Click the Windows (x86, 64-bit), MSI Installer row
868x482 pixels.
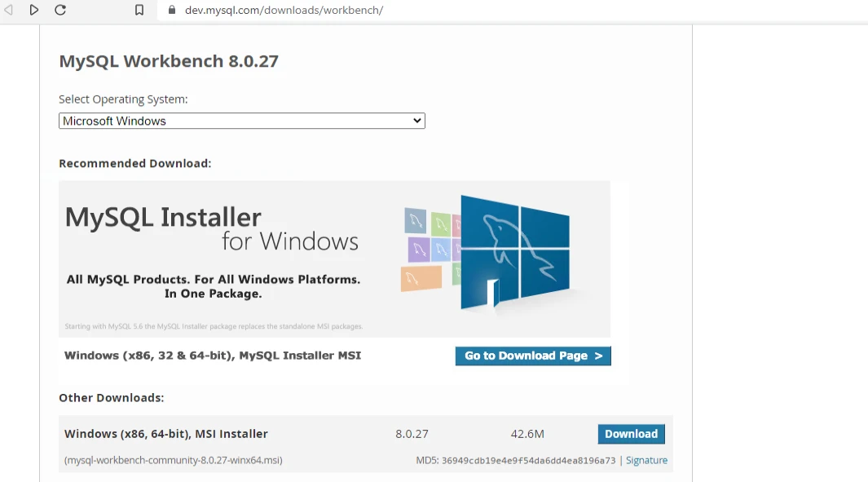165,433
